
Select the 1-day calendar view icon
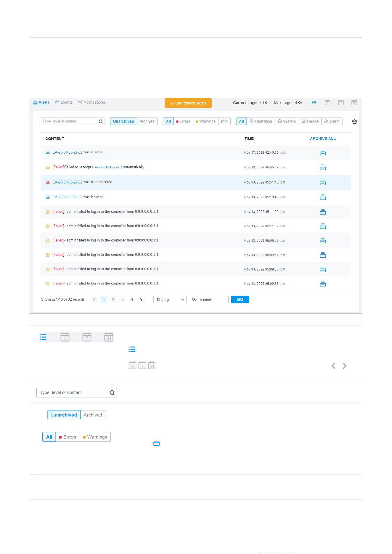327,103
